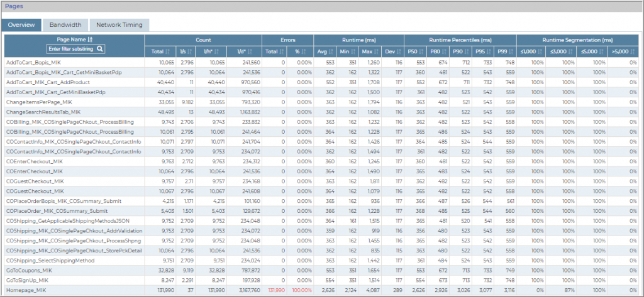Image resolution: width=644 pixels, height=297 pixels.
Task: Open the Network Timing tab
Action: (x=119, y=25)
